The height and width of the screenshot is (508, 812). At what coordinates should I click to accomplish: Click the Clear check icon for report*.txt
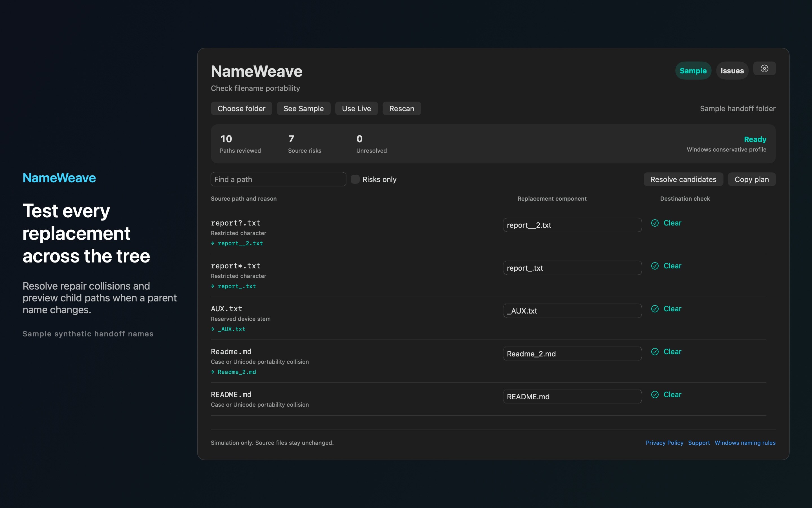pos(655,266)
